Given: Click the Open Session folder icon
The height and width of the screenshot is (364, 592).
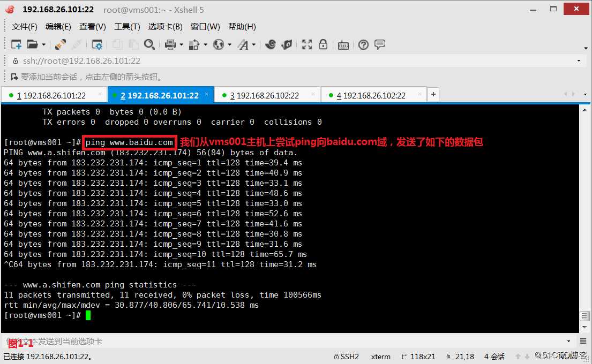Looking at the screenshot, I should coord(33,44).
